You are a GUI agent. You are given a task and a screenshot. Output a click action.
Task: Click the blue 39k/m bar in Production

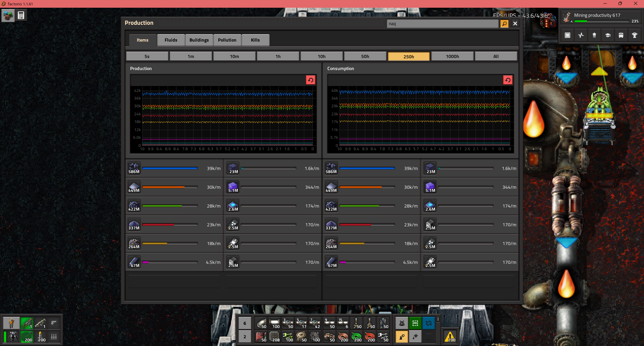click(170, 168)
